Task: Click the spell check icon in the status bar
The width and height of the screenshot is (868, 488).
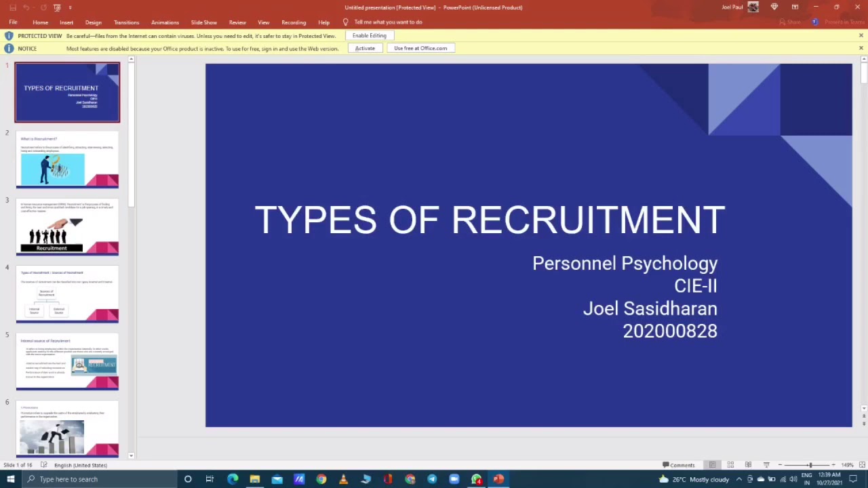Action: [x=44, y=465]
